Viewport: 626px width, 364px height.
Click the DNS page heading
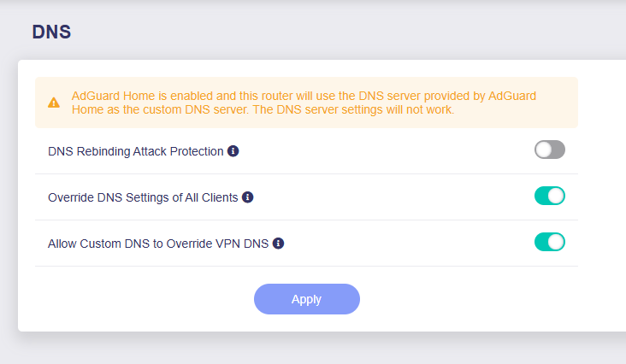click(51, 32)
